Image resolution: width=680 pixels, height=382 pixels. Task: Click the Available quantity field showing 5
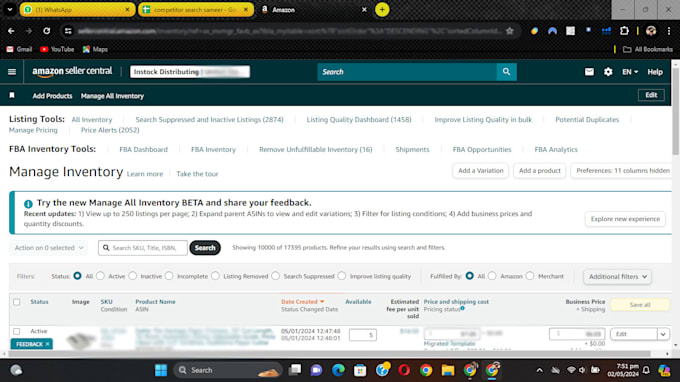point(363,335)
